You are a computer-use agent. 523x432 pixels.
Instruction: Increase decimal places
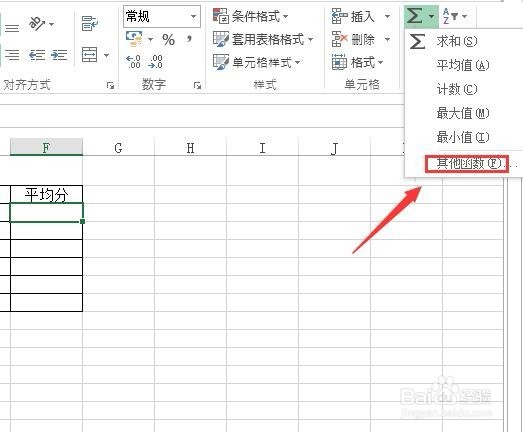(x=133, y=62)
